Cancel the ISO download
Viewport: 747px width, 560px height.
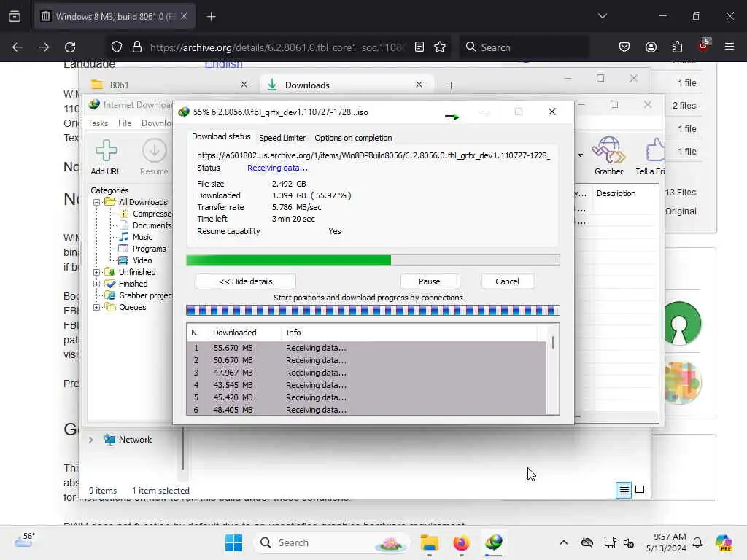point(507,281)
